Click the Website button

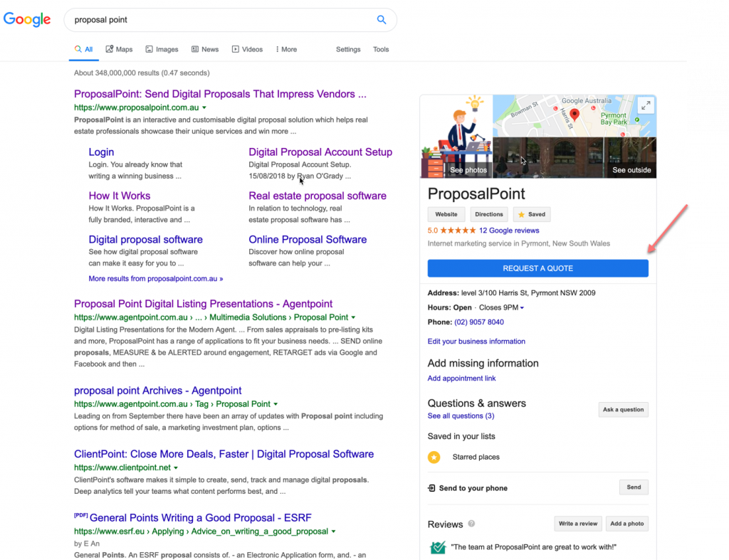point(446,214)
